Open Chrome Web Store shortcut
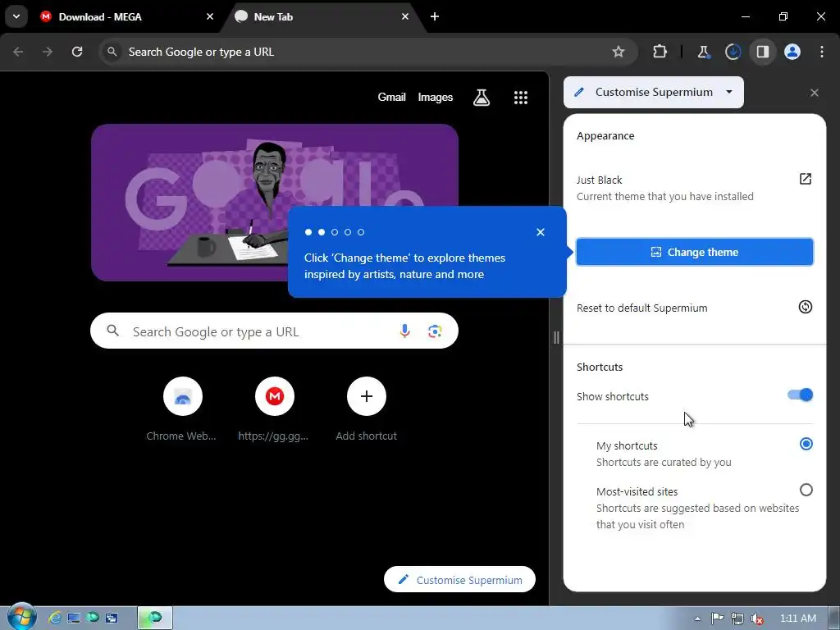 [182, 410]
